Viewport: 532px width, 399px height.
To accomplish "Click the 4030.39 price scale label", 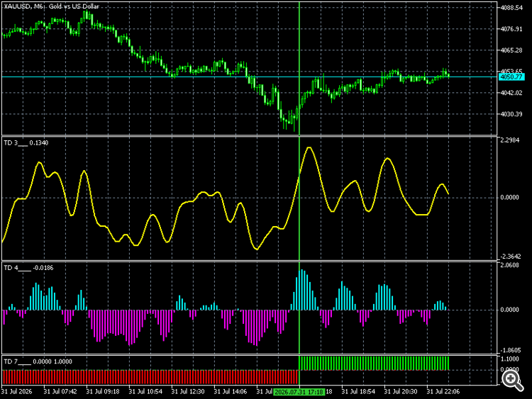I will 511,114.
